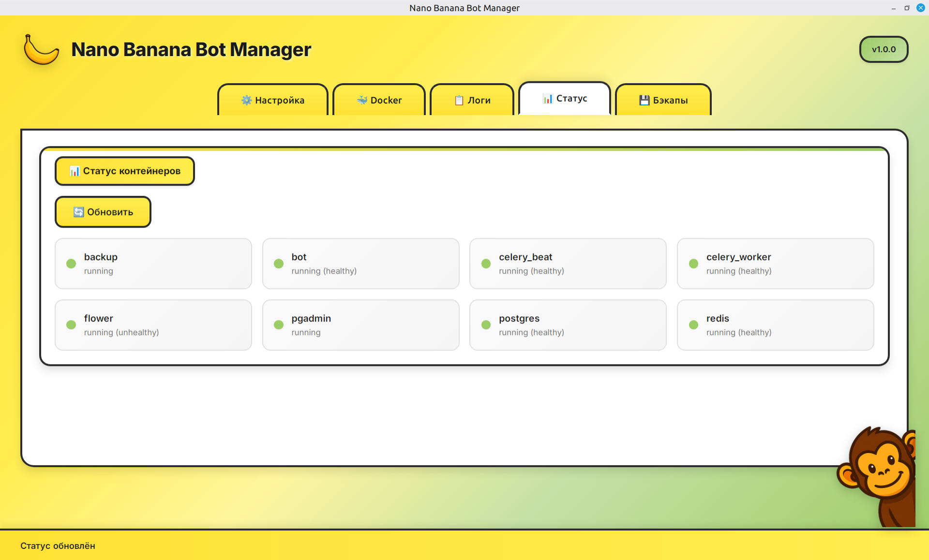Open the Бэкапы tab
The height and width of the screenshot is (560, 929).
(x=663, y=100)
